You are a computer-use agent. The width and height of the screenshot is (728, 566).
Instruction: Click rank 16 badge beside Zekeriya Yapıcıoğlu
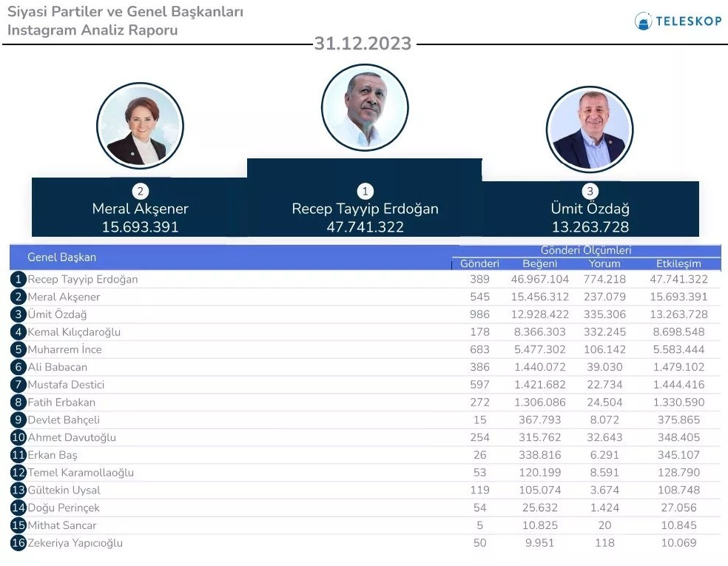[x=18, y=543]
